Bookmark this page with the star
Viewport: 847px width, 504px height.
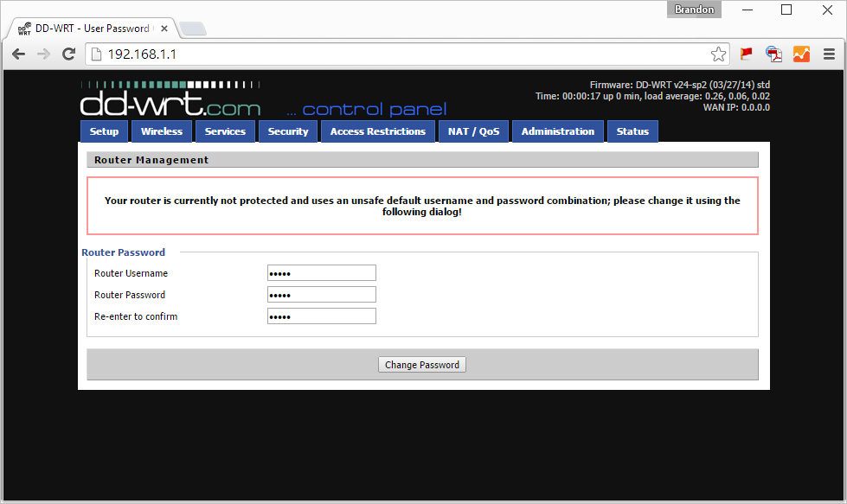pyautogui.click(x=718, y=54)
